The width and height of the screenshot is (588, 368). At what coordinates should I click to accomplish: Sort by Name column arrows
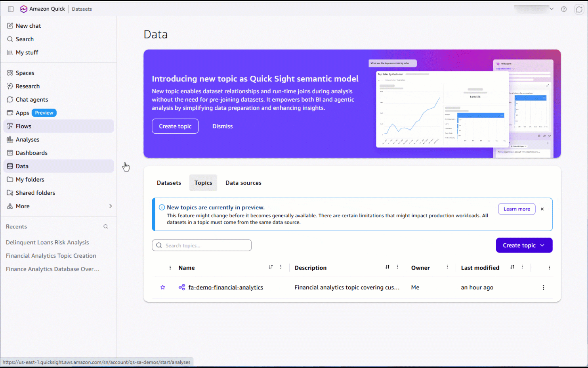click(271, 267)
